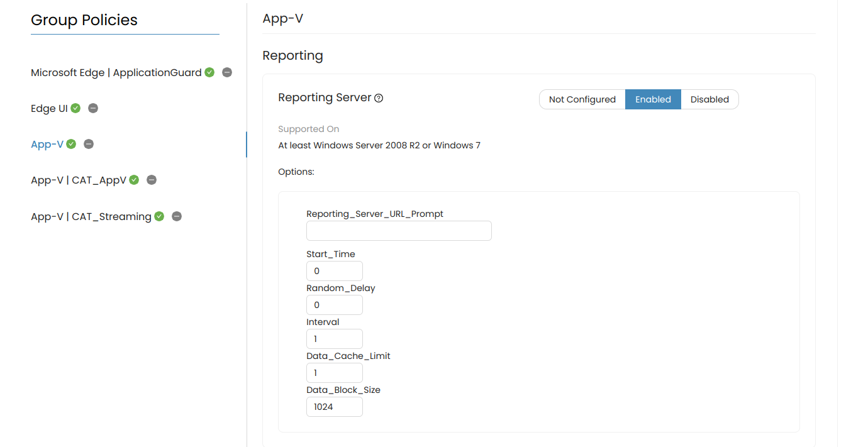Click the minus icon next to App-V

point(89,144)
